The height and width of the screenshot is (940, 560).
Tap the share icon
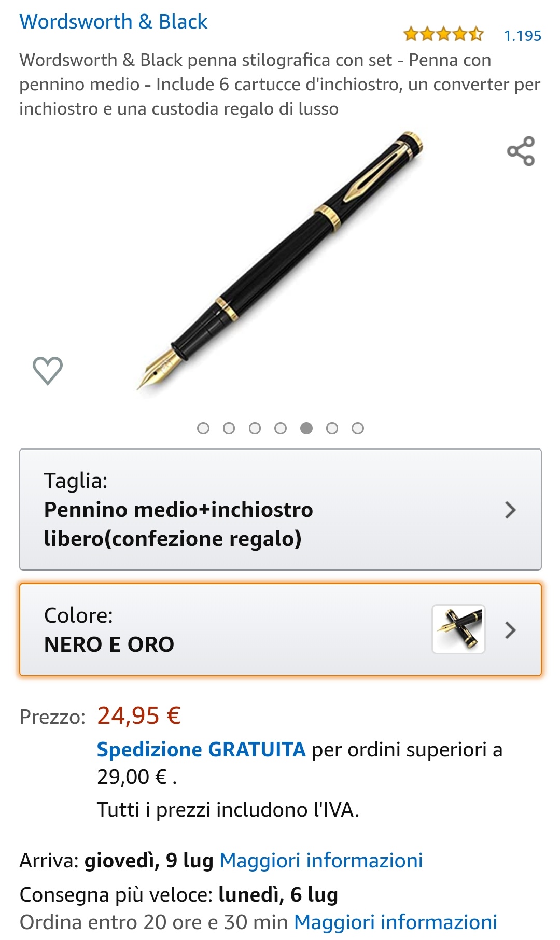(521, 151)
